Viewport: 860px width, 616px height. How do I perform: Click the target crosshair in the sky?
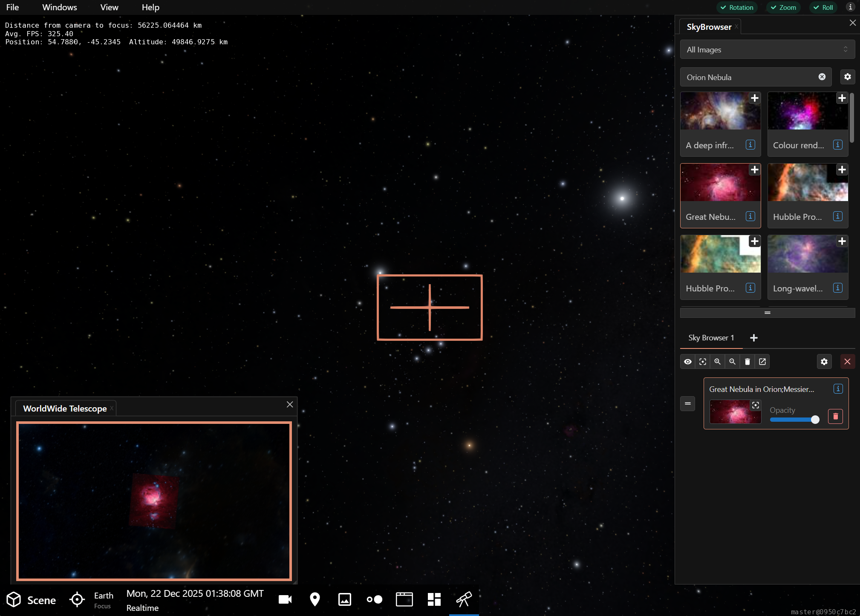point(430,307)
